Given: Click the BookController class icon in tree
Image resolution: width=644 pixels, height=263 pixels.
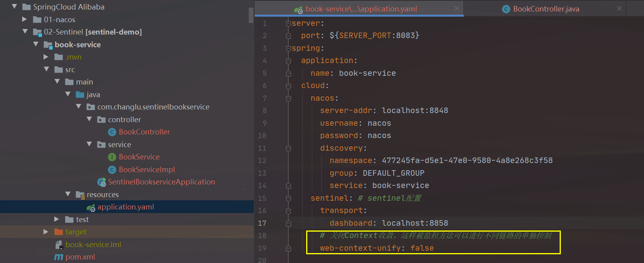Looking at the screenshot, I should (112, 132).
